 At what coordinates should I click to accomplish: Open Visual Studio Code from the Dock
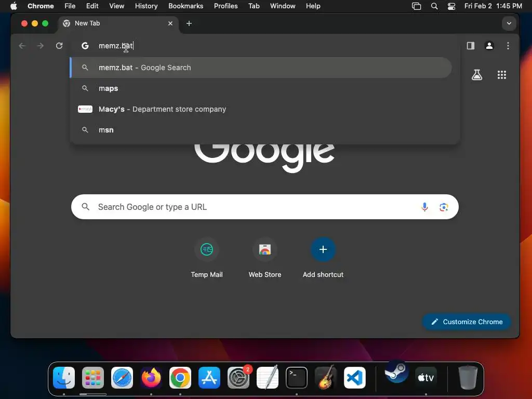click(355, 377)
